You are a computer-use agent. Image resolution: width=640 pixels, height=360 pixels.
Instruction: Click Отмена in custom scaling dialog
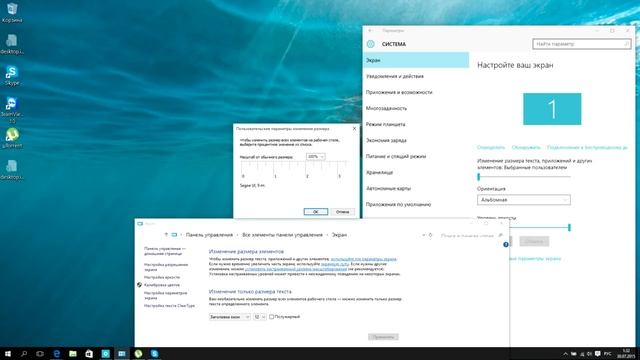(342, 212)
